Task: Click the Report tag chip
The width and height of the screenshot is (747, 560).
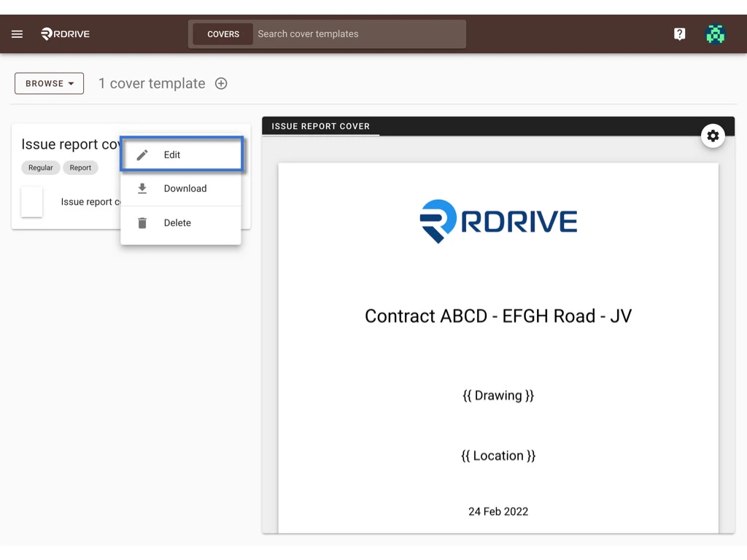Action: pyautogui.click(x=80, y=168)
